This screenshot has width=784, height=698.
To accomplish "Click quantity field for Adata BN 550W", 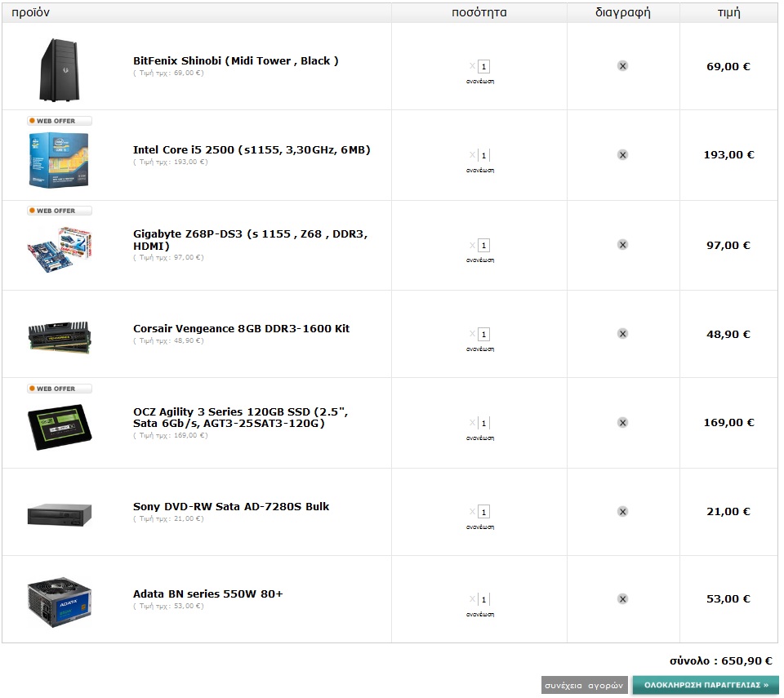I will (483, 599).
